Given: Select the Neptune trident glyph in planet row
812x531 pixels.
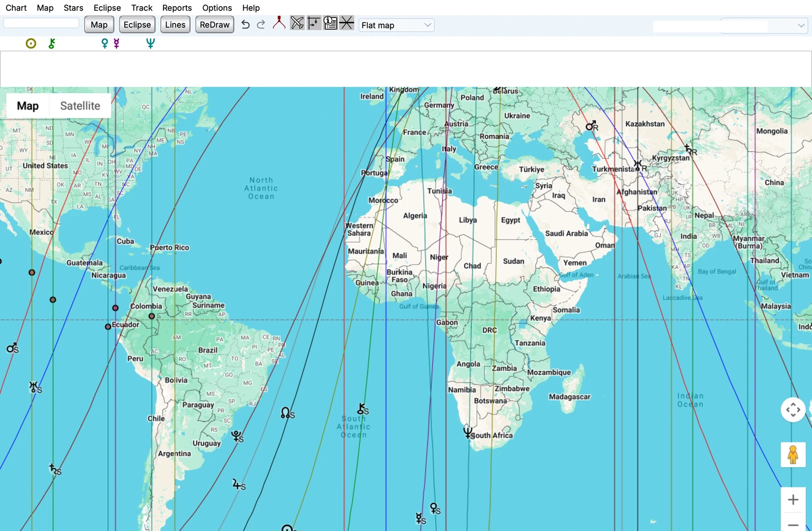Looking at the screenshot, I should click(151, 43).
